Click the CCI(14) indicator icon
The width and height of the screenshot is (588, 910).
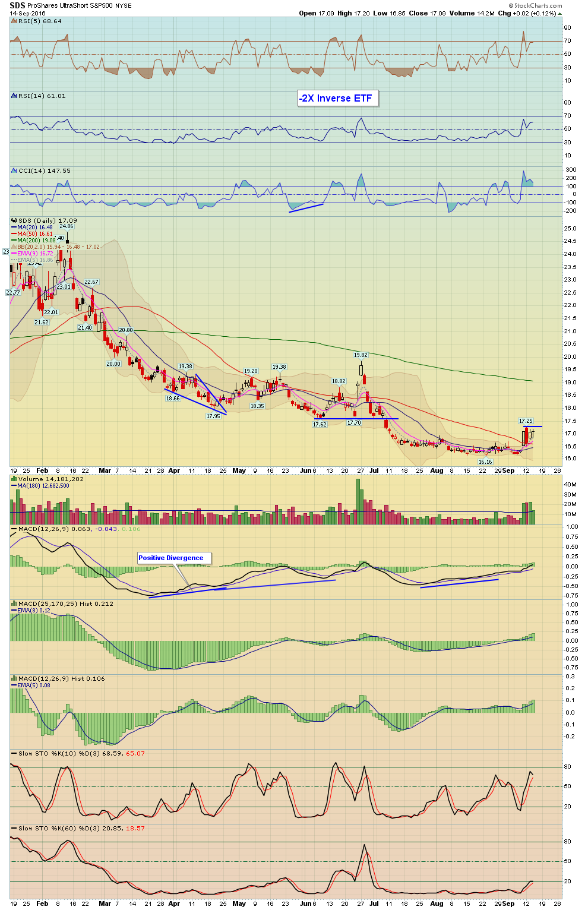pyautogui.click(x=14, y=170)
